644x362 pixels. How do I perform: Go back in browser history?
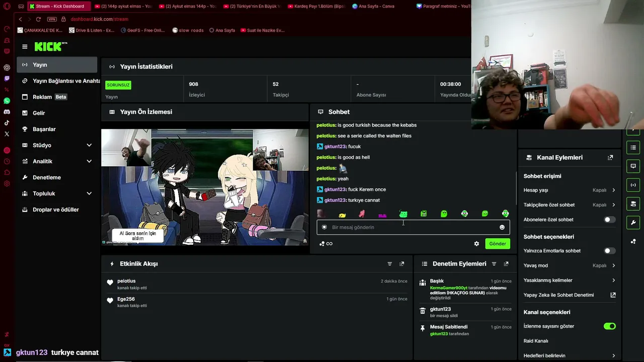point(20,19)
